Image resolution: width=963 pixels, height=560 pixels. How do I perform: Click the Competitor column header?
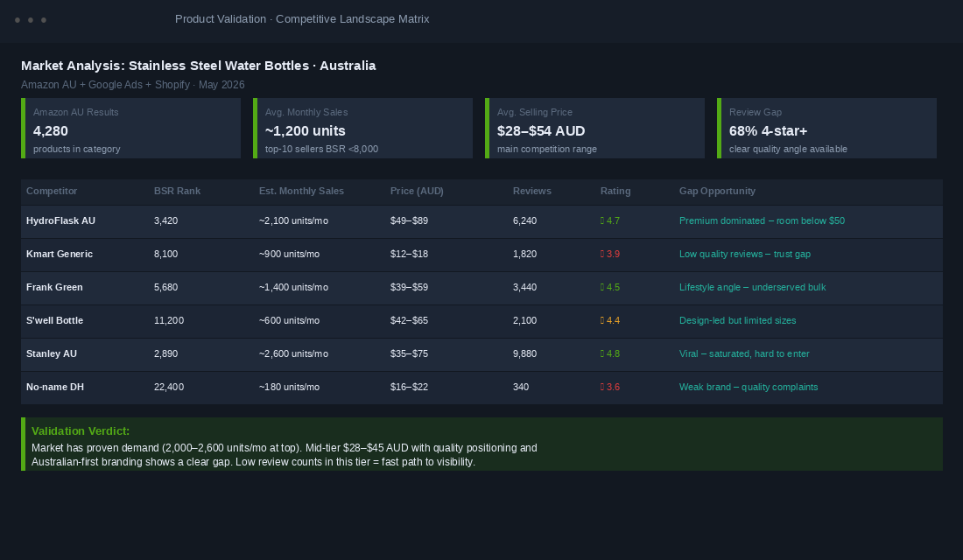coord(52,191)
